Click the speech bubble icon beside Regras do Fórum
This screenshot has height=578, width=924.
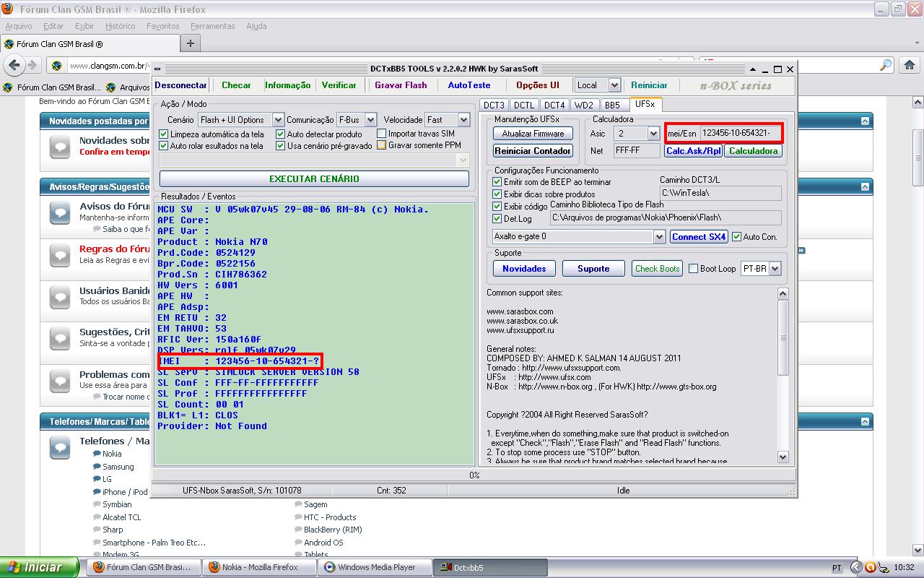click(x=60, y=254)
